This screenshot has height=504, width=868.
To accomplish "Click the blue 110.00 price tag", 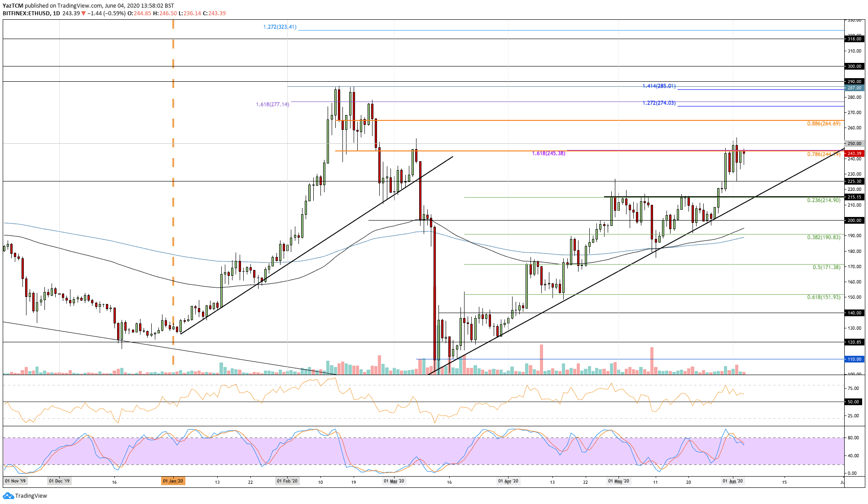I will (x=854, y=359).
